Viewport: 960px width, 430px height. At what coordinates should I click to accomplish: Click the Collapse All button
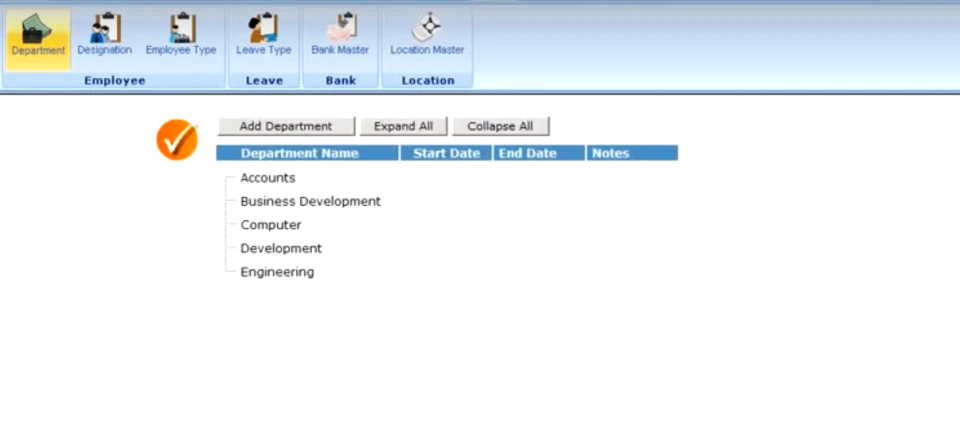500,126
